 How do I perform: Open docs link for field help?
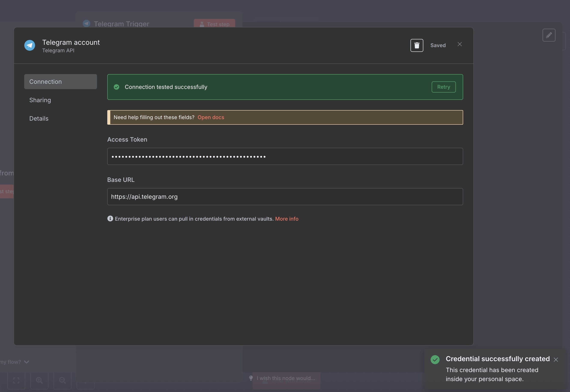point(211,117)
